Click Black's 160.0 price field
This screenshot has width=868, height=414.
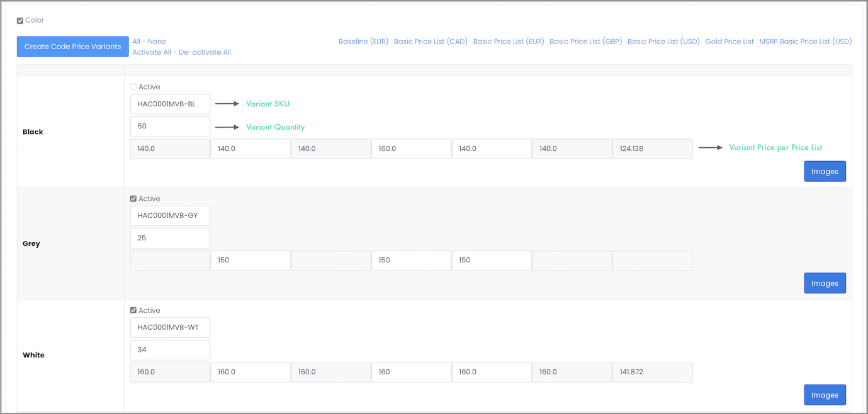click(411, 149)
